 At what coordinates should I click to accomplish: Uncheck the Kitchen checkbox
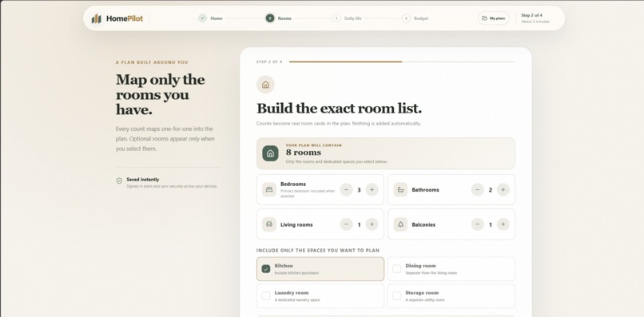(x=266, y=269)
